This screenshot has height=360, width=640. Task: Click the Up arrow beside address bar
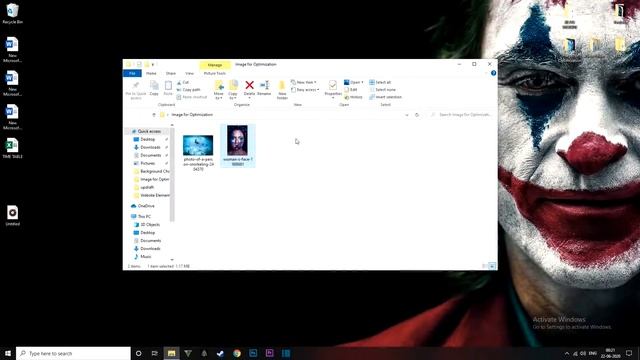click(154, 115)
